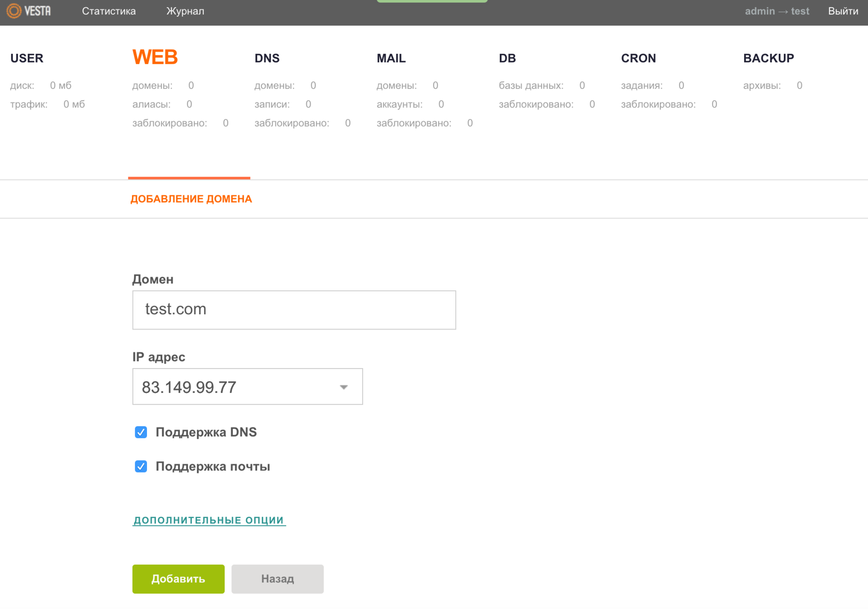This screenshot has height=609, width=868.
Task: Open the Журнал menu item
Action: pos(185,11)
